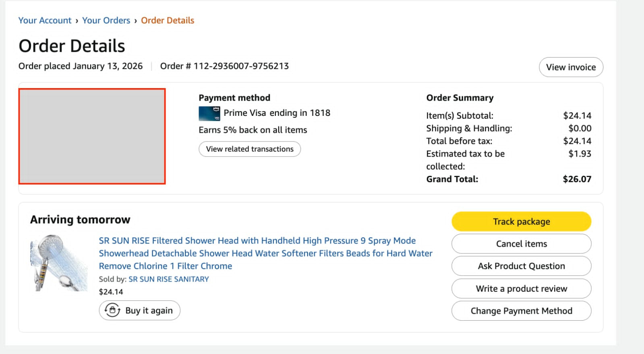Image resolution: width=644 pixels, height=354 pixels.
Task: Click the Prime Visa ending in 1818 text
Action: pos(277,113)
